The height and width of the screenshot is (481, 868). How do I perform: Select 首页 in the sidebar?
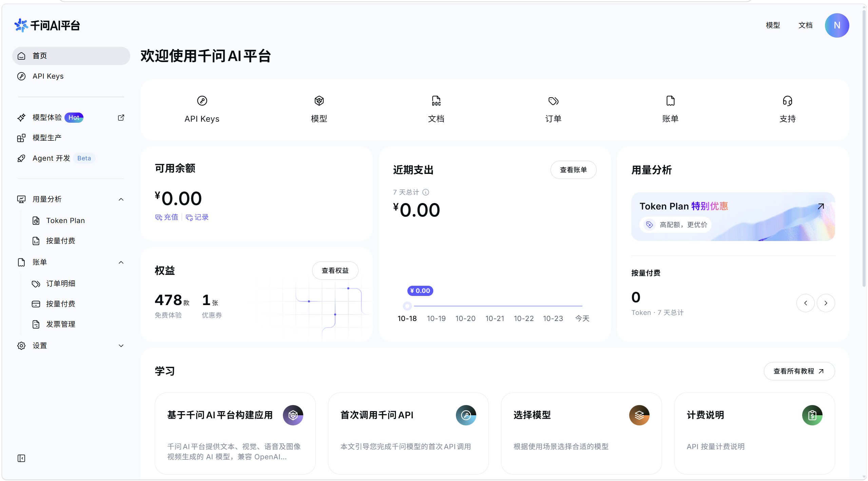(71, 56)
